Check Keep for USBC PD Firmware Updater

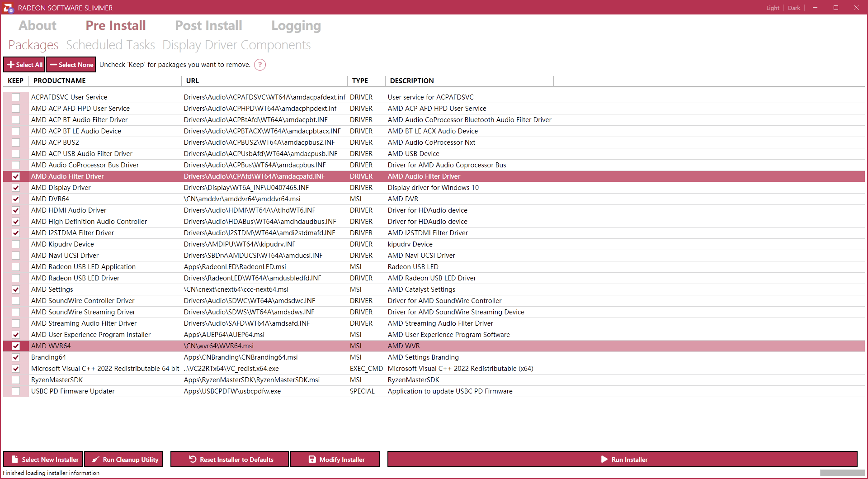[16, 391]
